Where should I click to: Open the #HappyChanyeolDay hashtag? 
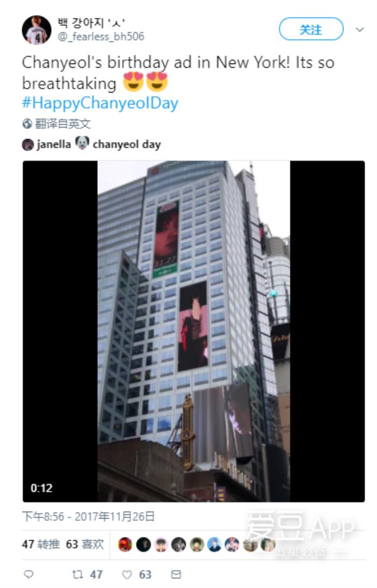[100, 103]
